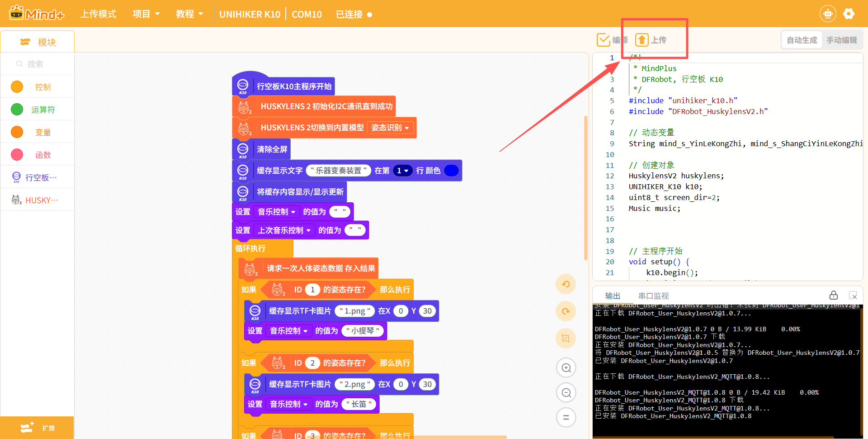Click the redo button on canvas

pos(566,311)
